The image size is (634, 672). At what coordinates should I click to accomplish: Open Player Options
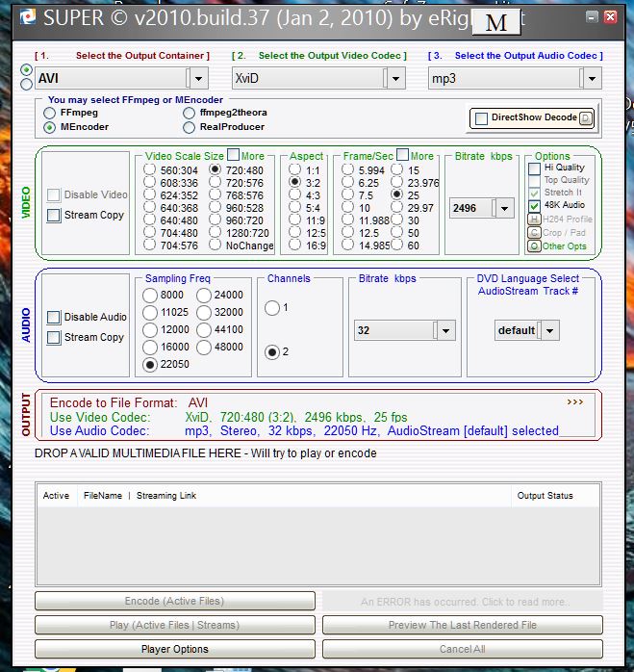(x=174, y=650)
